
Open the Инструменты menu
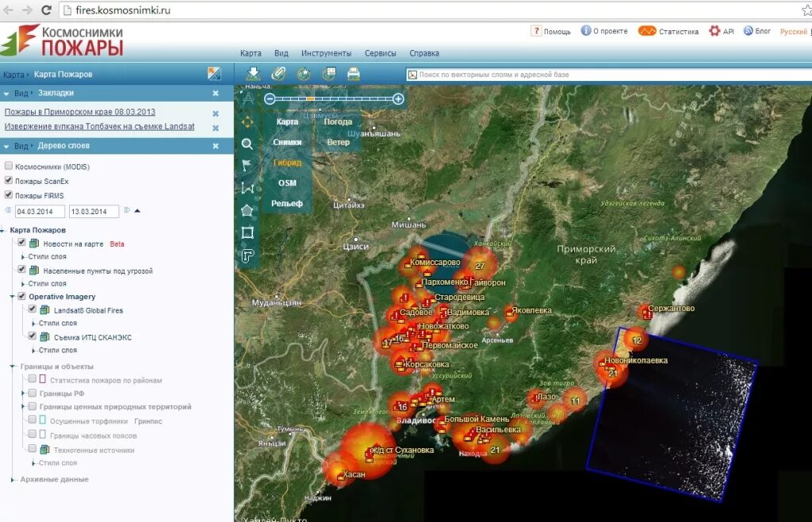[326, 53]
